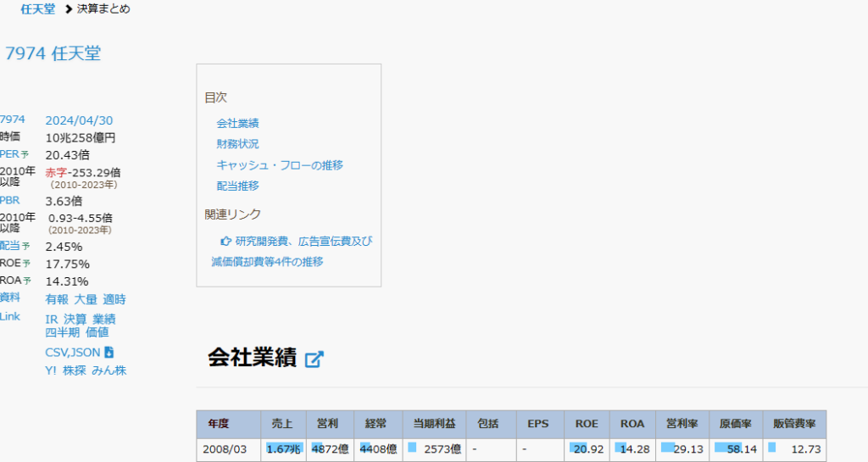
Task: Click the 営利率 column header
Action: click(x=682, y=424)
